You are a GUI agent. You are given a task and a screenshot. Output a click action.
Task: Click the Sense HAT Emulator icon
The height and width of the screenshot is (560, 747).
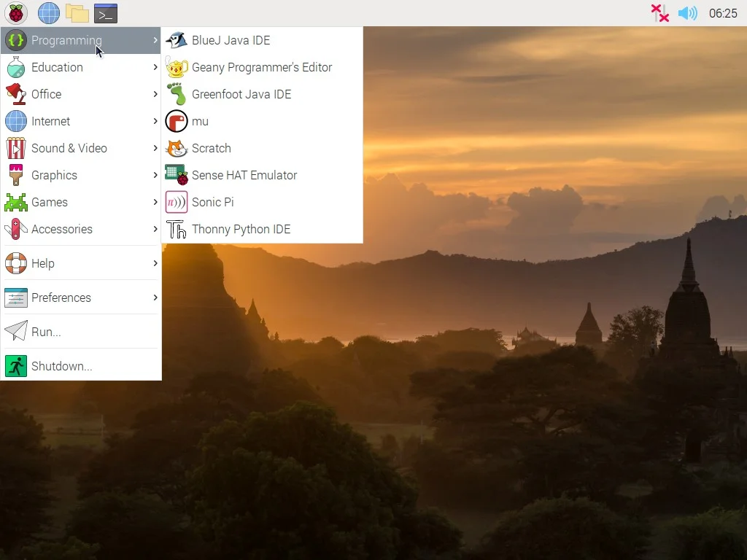(x=177, y=175)
